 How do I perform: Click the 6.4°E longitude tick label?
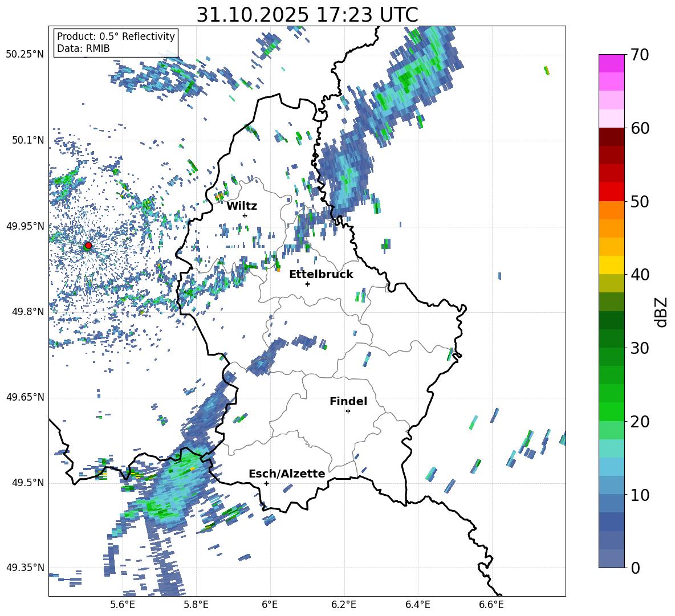(x=417, y=605)
